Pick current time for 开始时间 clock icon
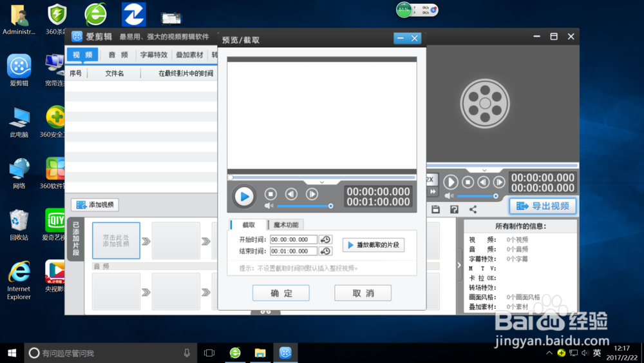Viewport: 644px width, 363px height. pos(325,239)
